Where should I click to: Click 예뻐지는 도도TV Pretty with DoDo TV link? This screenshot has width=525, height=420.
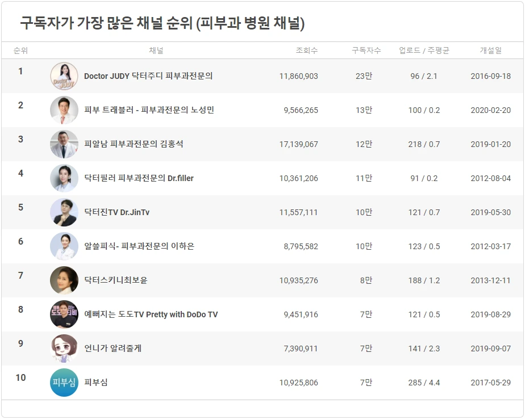[151, 314]
